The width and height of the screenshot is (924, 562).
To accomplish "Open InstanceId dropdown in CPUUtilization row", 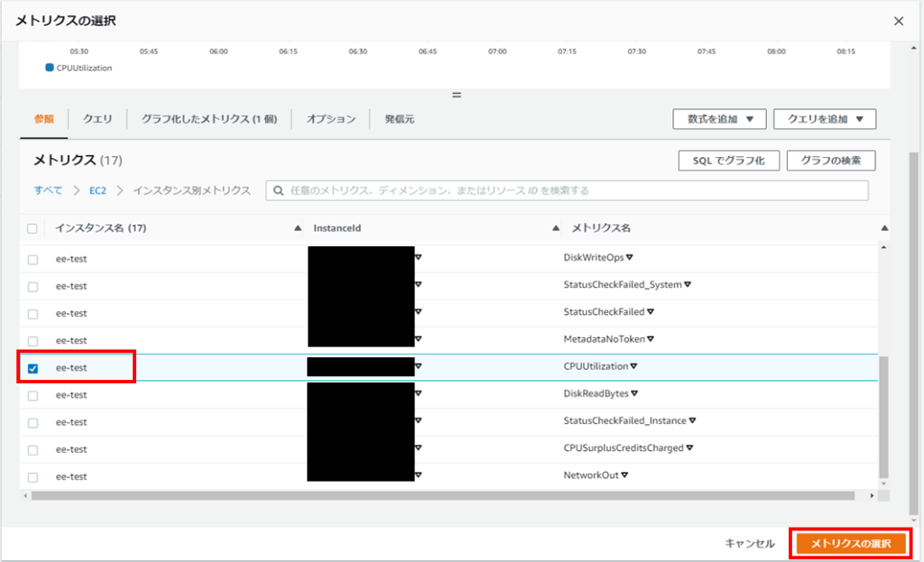I will point(419,366).
